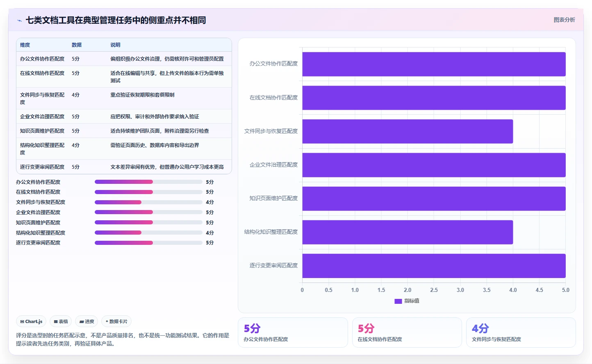
Task: Click description starting 适合持续维护团队页面
Action: coord(159,131)
